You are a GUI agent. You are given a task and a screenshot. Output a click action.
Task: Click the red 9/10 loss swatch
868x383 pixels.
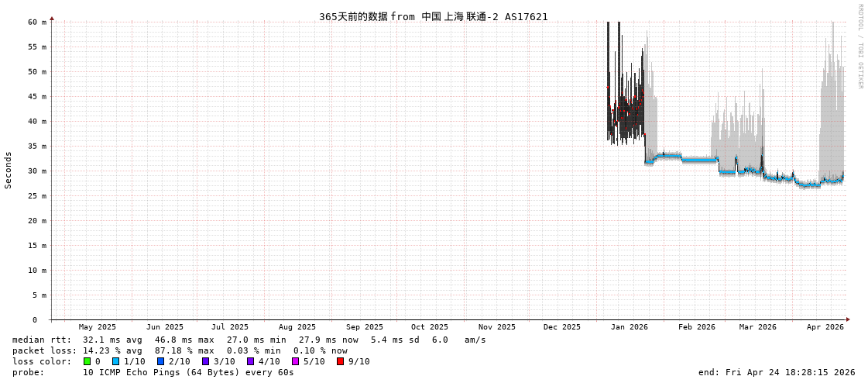[340, 361]
